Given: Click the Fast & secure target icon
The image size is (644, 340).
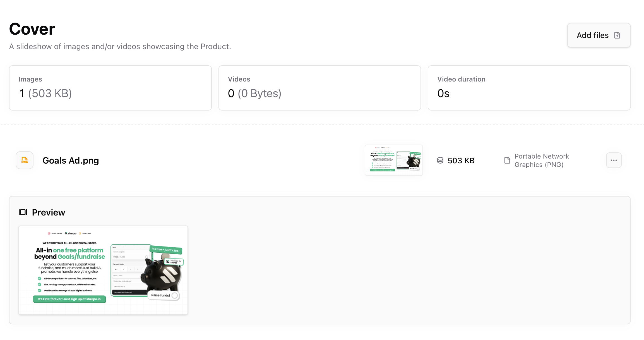Looking at the screenshot, I should tap(49, 233).
